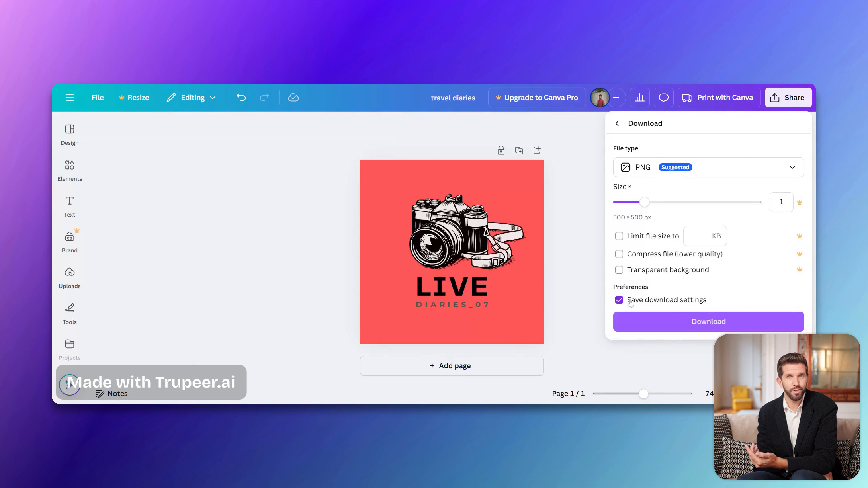This screenshot has width=868, height=488.
Task: Click the Download button
Action: pyautogui.click(x=708, y=321)
